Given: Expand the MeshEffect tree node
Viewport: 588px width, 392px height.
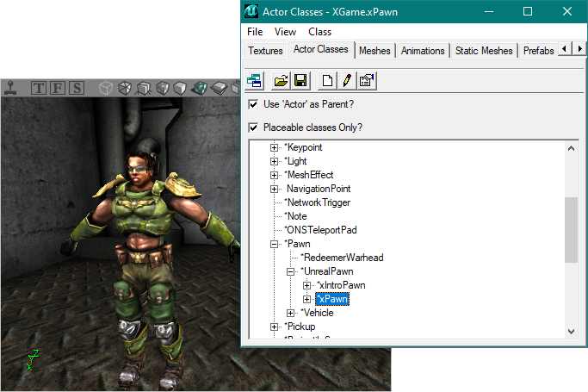Looking at the screenshot, I should [x=274, y=175].
